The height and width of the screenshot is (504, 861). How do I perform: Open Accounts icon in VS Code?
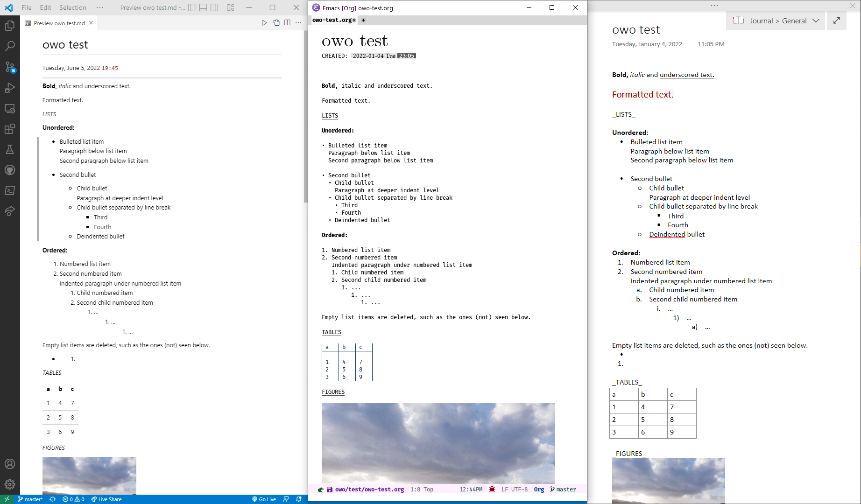(10, 464)
